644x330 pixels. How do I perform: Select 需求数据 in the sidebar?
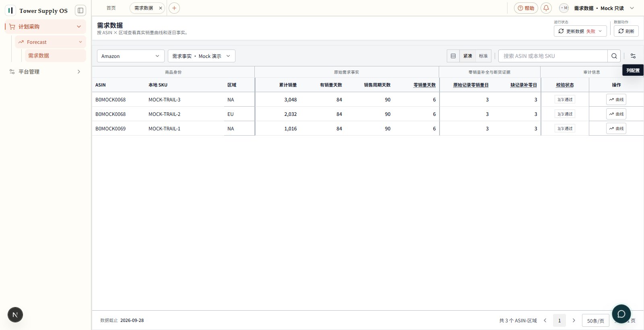pyautogui.click(x=55, y=56)
